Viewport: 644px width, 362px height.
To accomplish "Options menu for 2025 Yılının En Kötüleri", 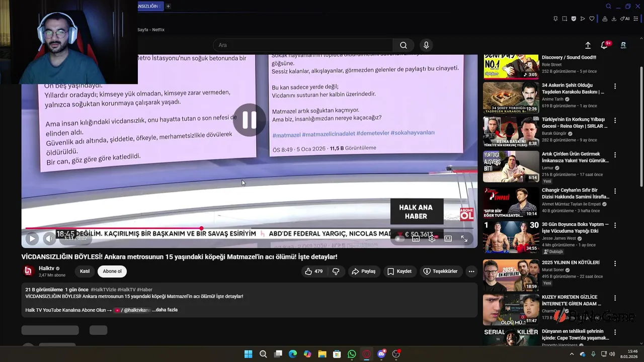I will coord(615,263).
